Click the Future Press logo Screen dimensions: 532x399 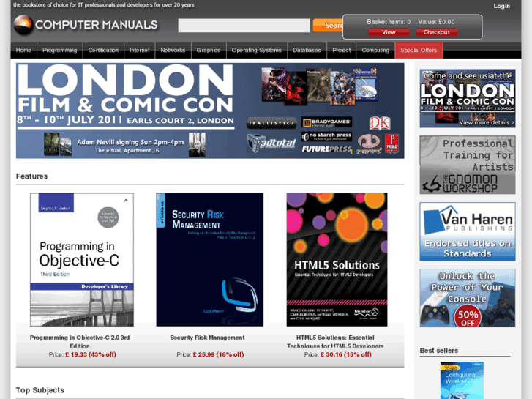tap(326, 149)
